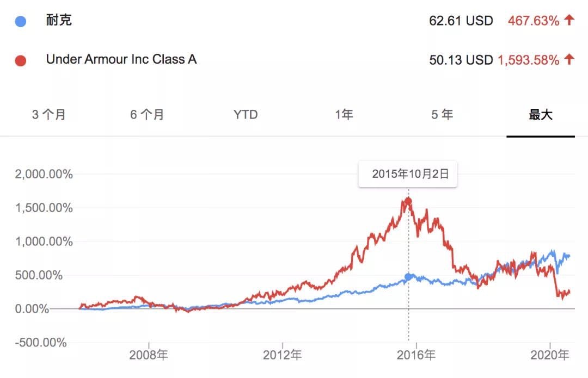Open the 耐克 stock name

[59, 21]
